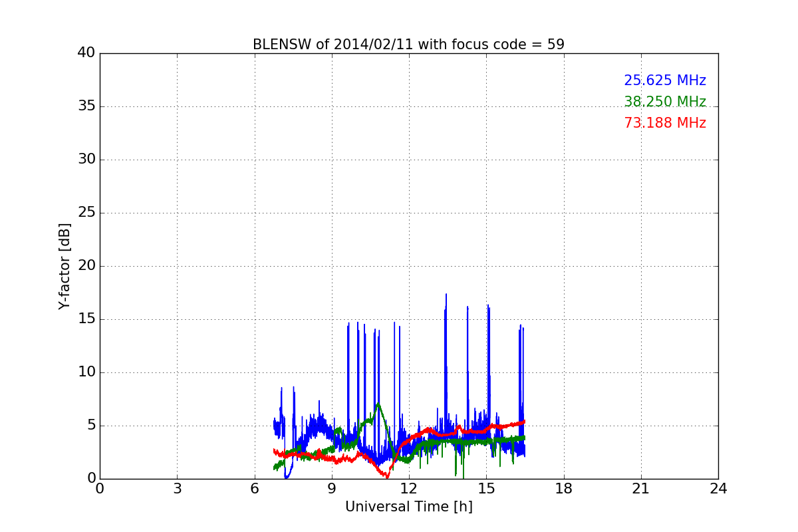This screenshot has height=532, width=798.
Task: Click x-axis tick label '24'
Action: point(718,489)
